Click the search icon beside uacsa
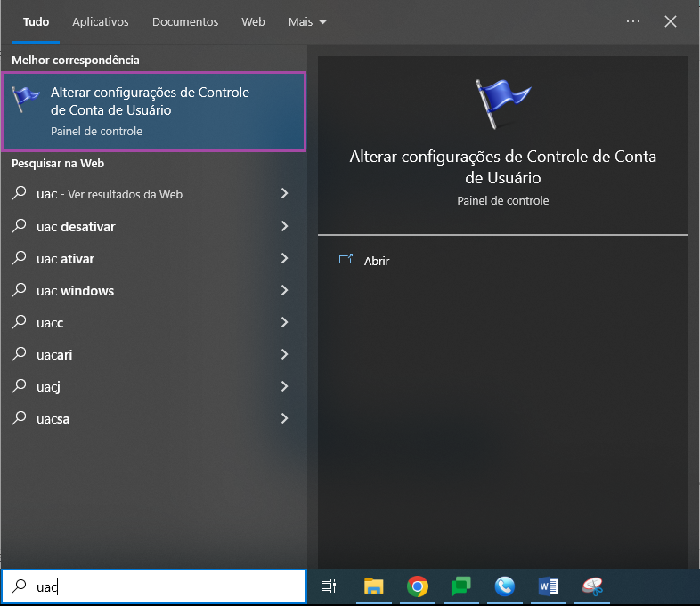Image resolution: width=700 pixels, height=606 pixels. click(19, 419)
